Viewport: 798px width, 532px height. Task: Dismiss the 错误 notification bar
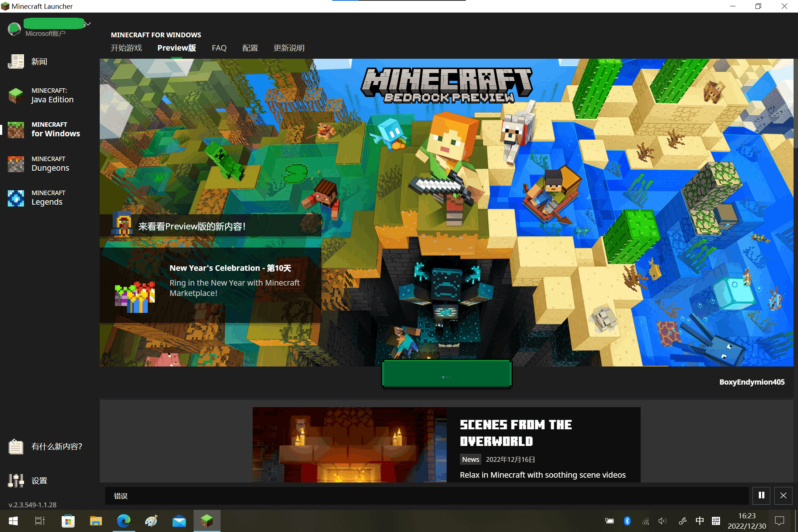pyautogui.click(x=783, y=495)
